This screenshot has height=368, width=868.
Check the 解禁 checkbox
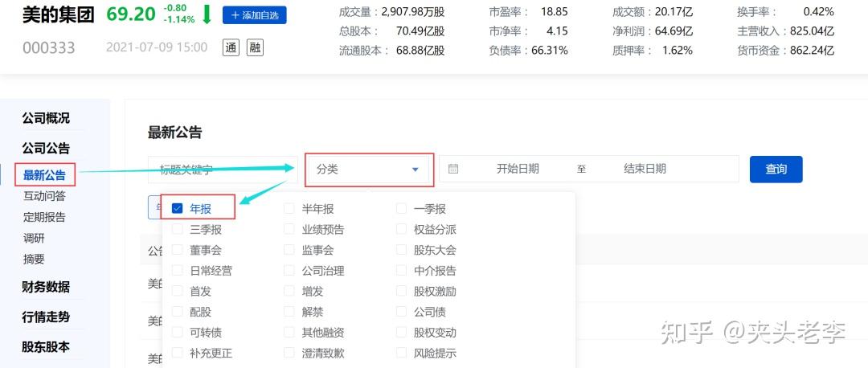[289, 312]
